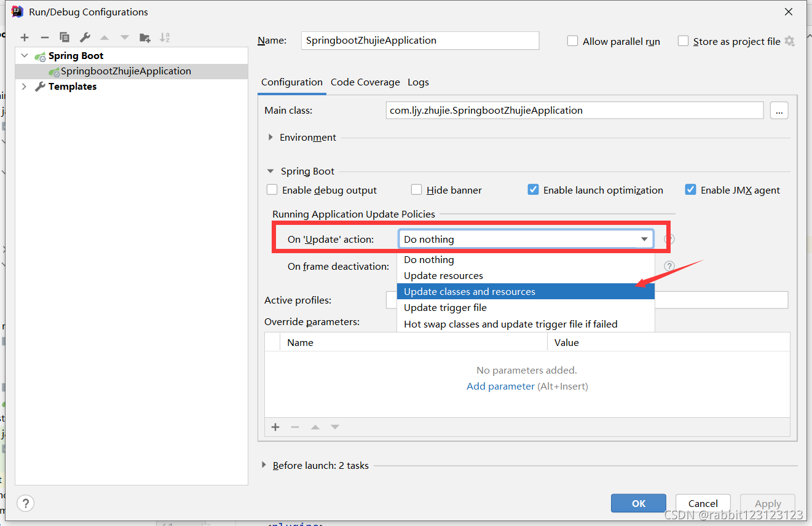This screenshot has height=526, width=812.
Task: Switch to the Configuration tab
Action: coord(292,82)
